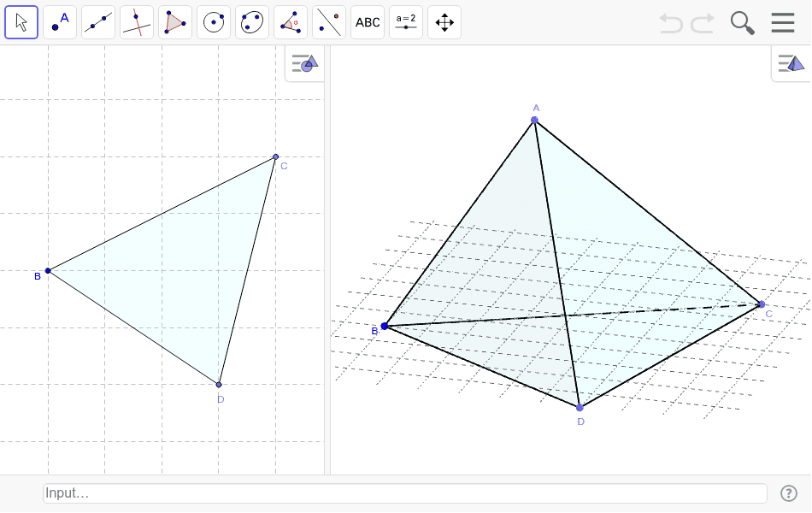Select the Polygon tool
Screen dimensions: 812x513
coord(175,22)
